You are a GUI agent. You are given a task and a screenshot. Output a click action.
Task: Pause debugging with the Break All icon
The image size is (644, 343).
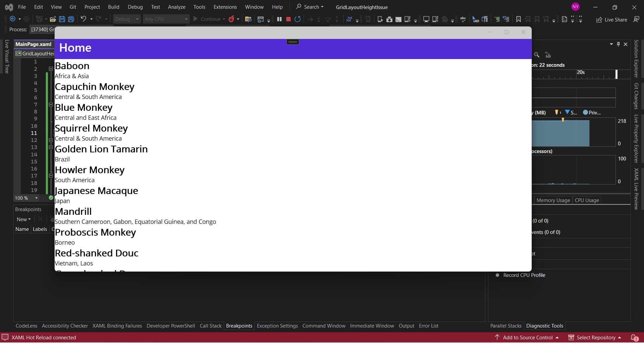pyautogui.click(x=279, y=19)
